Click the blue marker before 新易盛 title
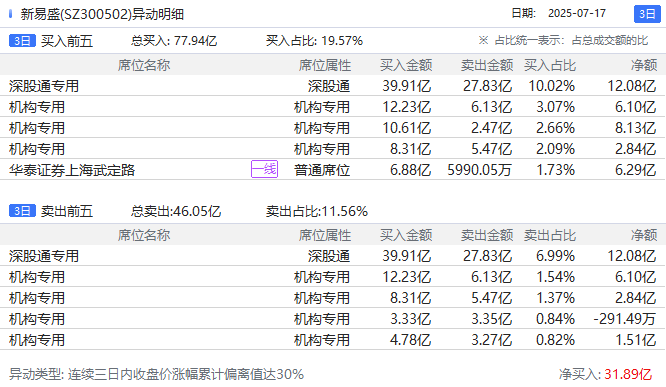This screenshot has height=387, width=666. tap(11, 14)
